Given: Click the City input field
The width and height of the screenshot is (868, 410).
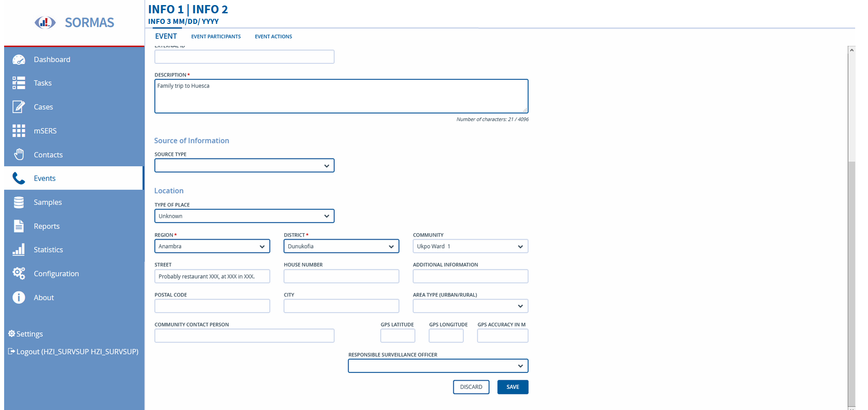Looking at the screenshot, I should point(341,306).
